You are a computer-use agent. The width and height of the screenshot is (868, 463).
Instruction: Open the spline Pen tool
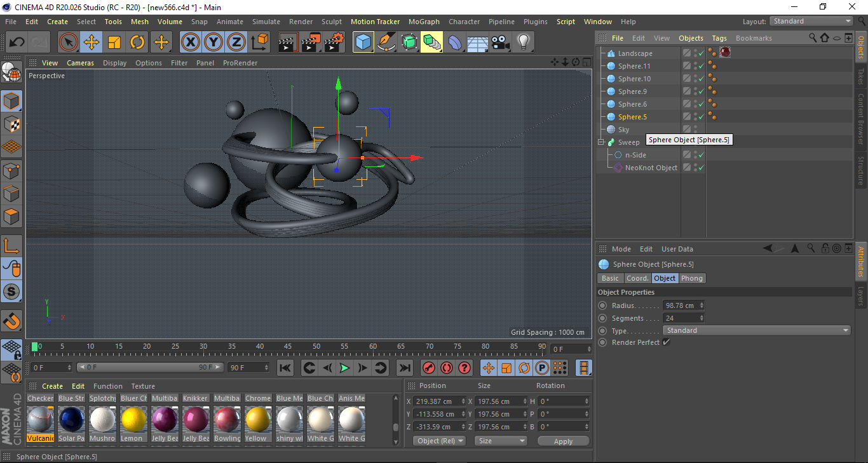[386, 43]
